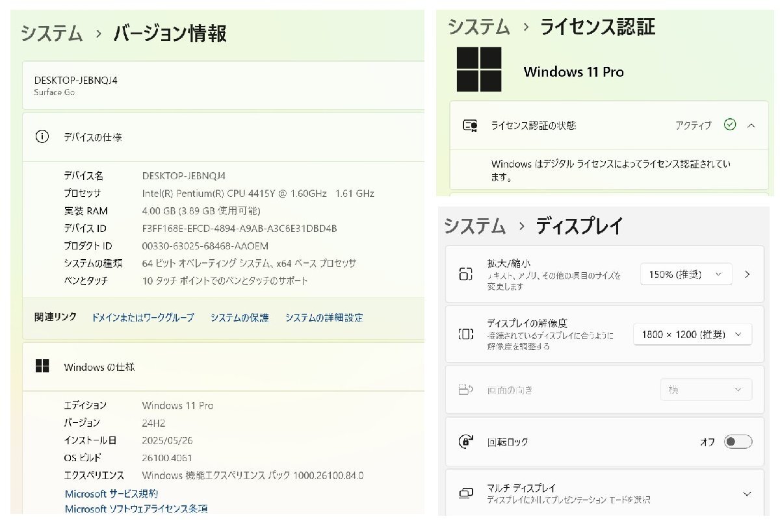Click the デバイスの仕様 heading

click(x=92, y=137)
